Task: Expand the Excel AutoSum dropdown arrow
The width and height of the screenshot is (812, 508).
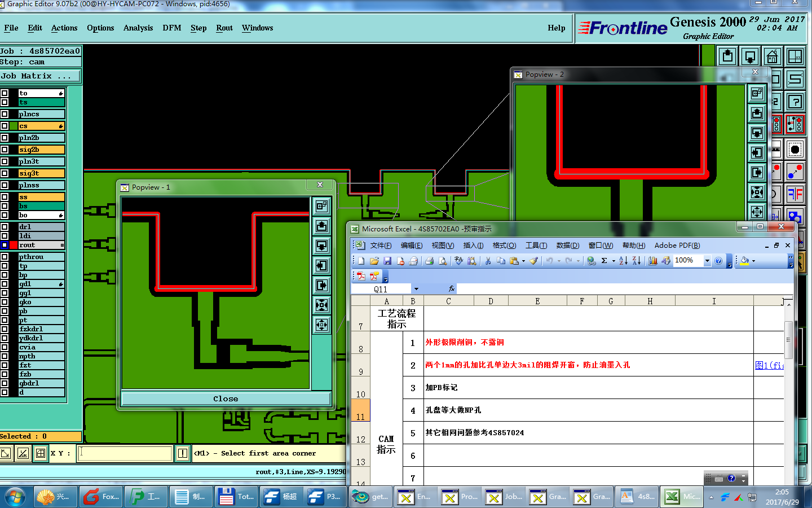Action: (x=614, y=261)
